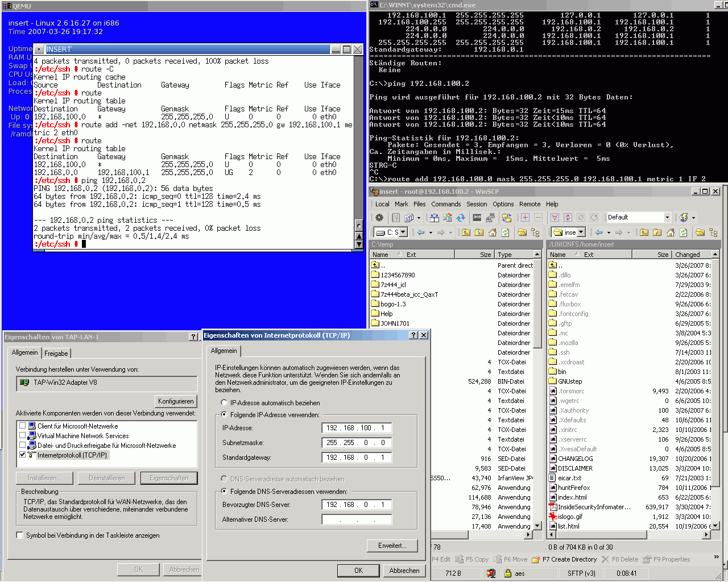
Task: Click the lock encryption icon in status bar
Action: (507, 573)
